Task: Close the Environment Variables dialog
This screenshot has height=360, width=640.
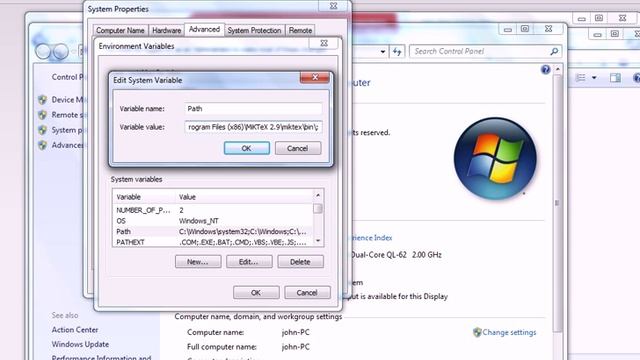Action: click(x=324, y=43)
